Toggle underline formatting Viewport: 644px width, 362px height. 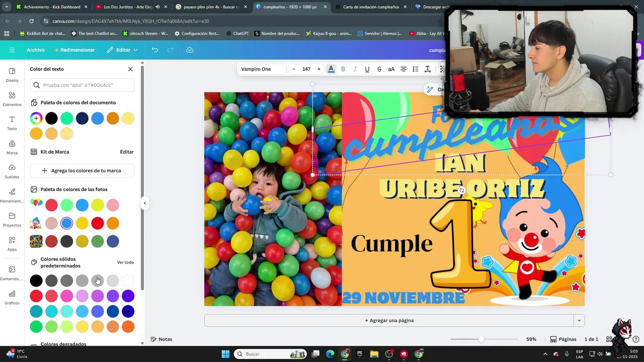point(367,69)
